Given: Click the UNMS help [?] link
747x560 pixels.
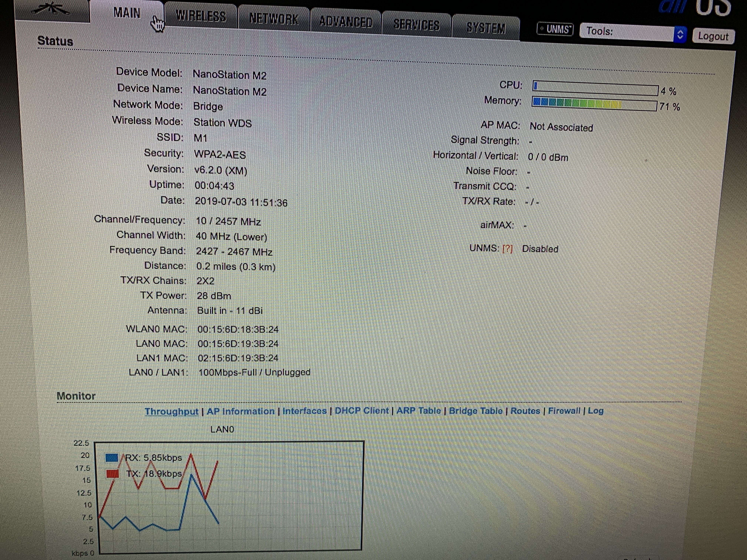Looking at the screenshot, I should (507, 249).
